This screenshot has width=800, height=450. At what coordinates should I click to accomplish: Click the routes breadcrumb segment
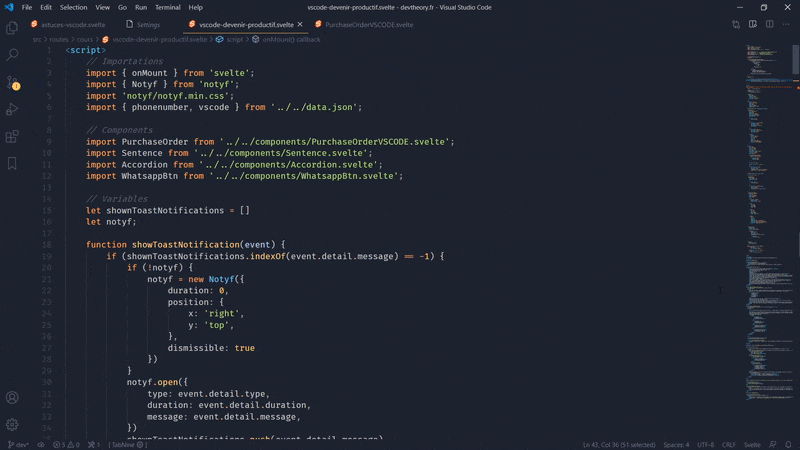coord(59,39)
